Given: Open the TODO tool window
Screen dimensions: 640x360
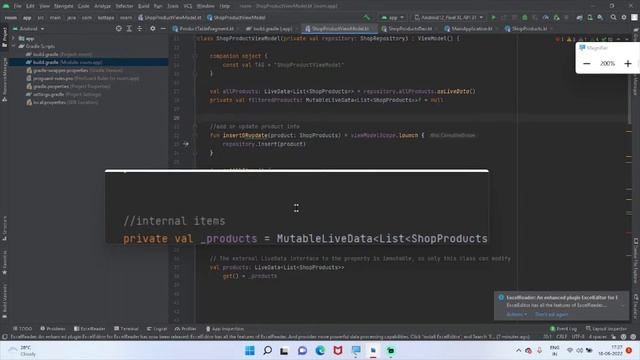Looking at the screenshot, I should tap(22, 329).
